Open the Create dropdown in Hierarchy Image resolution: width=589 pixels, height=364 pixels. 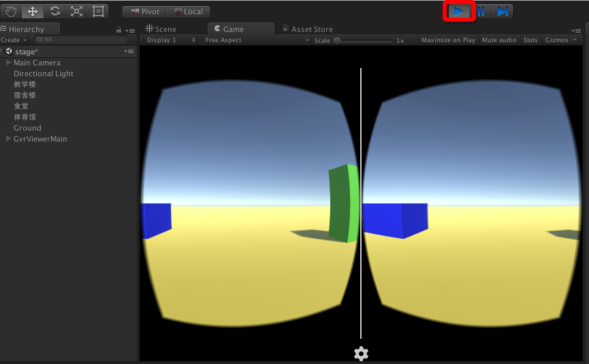[x=14, y=39]
